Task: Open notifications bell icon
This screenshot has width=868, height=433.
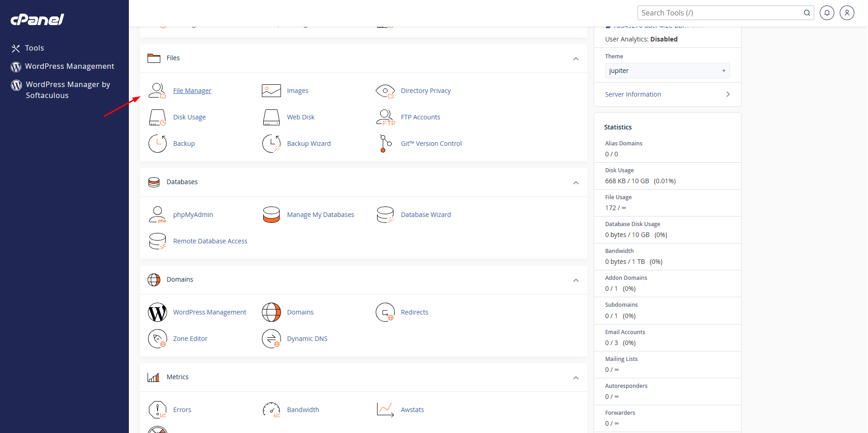Action: [827, 13]
